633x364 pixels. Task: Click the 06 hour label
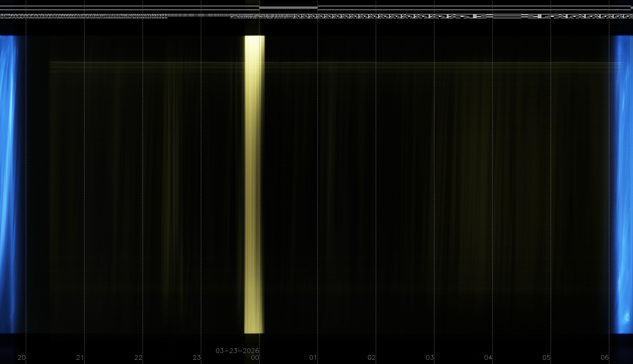(x=605, y=357)
